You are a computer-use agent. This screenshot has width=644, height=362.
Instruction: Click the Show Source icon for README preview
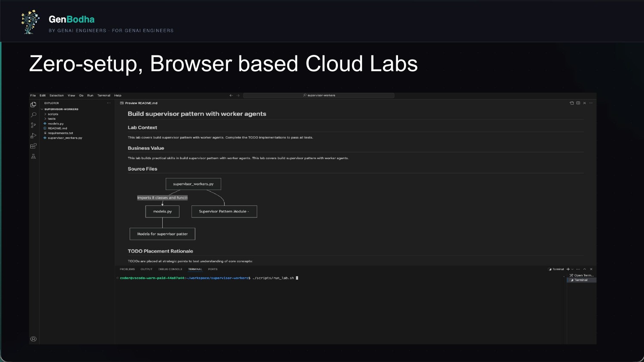click(571, 103)
